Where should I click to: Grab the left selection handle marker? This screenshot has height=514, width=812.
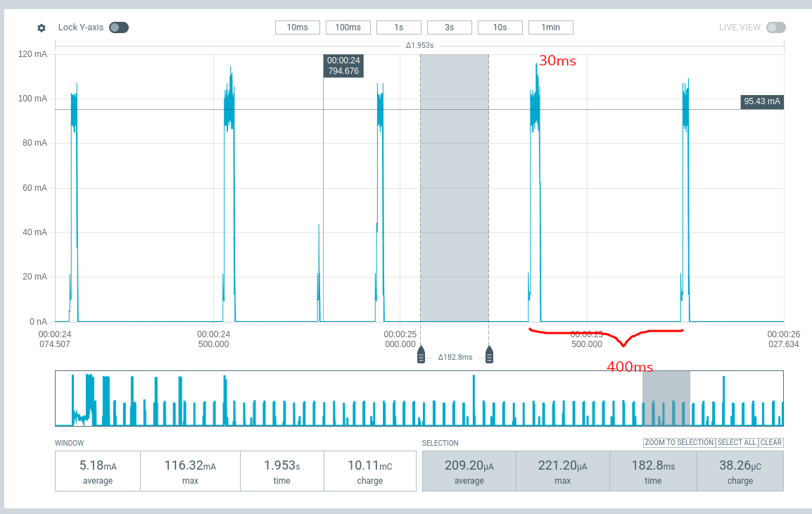[421, 355]
